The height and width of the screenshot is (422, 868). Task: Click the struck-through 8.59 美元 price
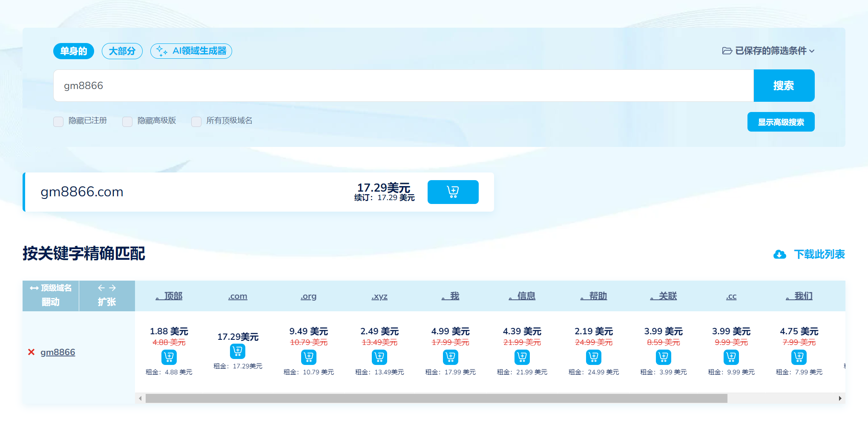pyautogui.click(x=664, y=342)
